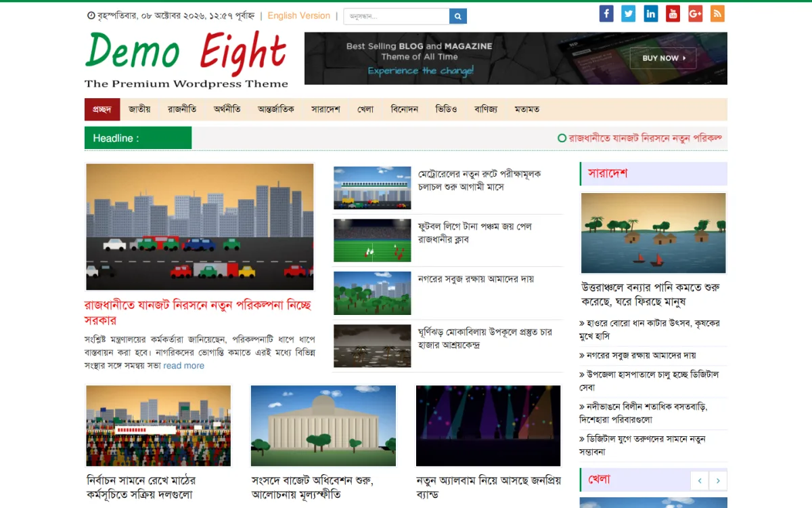The height and width of the screenshot is (508, 812).
Task: Open the YouTube social icon
Action: point(673,14)
